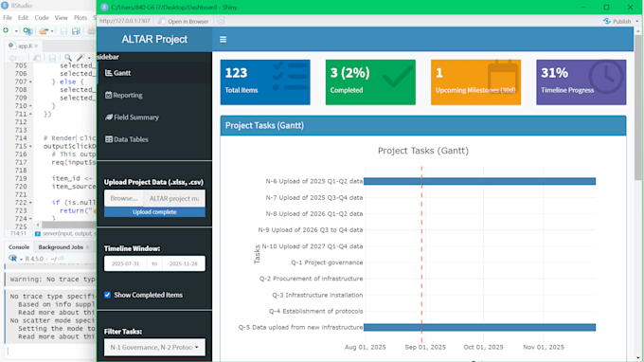Switch to the Background Jobs tab

pyautogui.click(x=61, y=247)
